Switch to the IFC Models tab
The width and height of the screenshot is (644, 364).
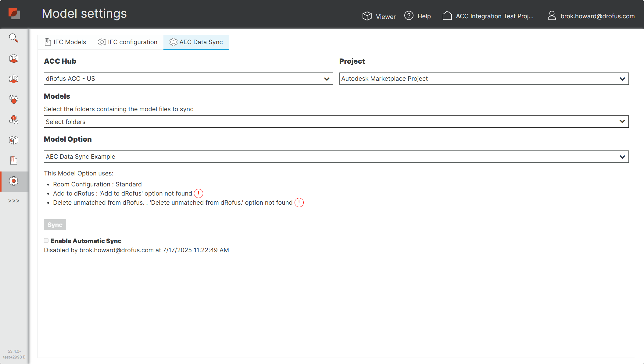click(65, 42)
